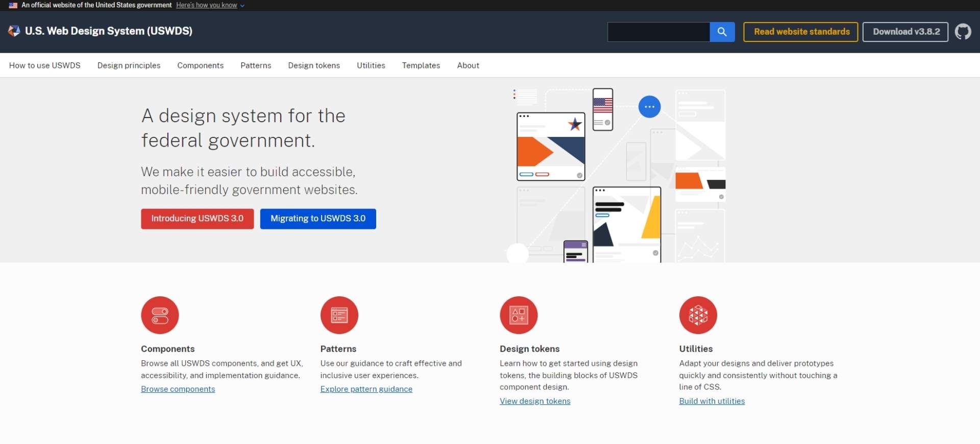
Task: Click the red Utilities cube icon
Action: click(698, 315)
